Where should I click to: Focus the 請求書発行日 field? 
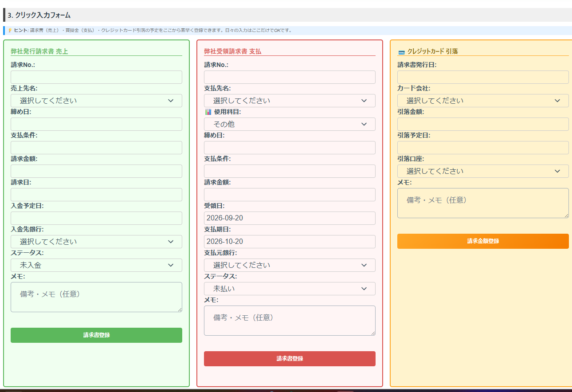[483, 77]
